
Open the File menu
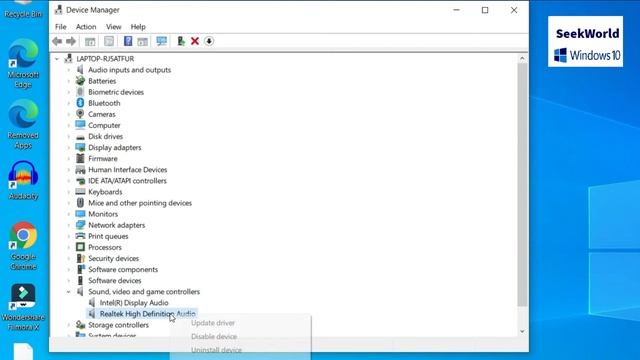click(x=60, y=27)
